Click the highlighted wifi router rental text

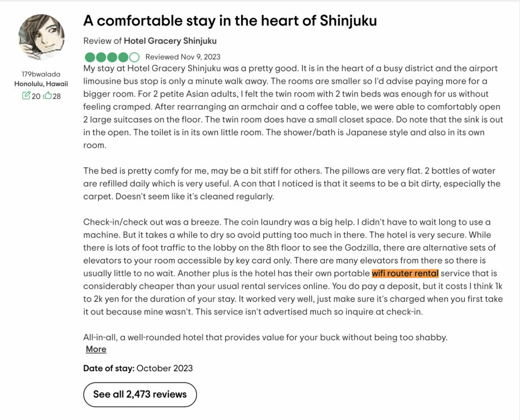tap(405, 273)
